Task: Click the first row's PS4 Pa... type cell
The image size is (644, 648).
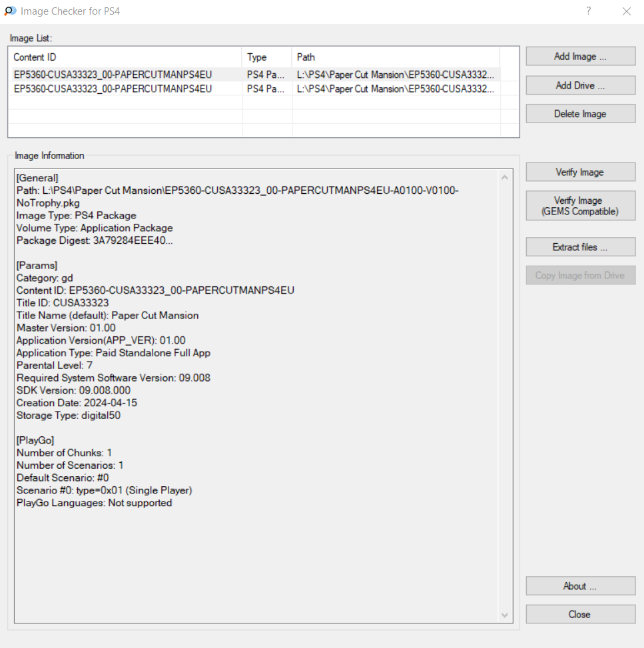Action: (265, 75)
